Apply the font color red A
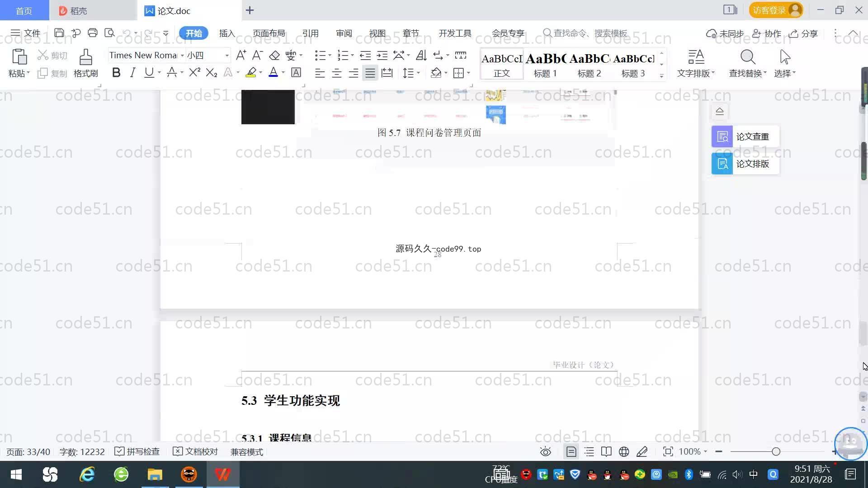 pyautogui.click(x=273, y=72)
